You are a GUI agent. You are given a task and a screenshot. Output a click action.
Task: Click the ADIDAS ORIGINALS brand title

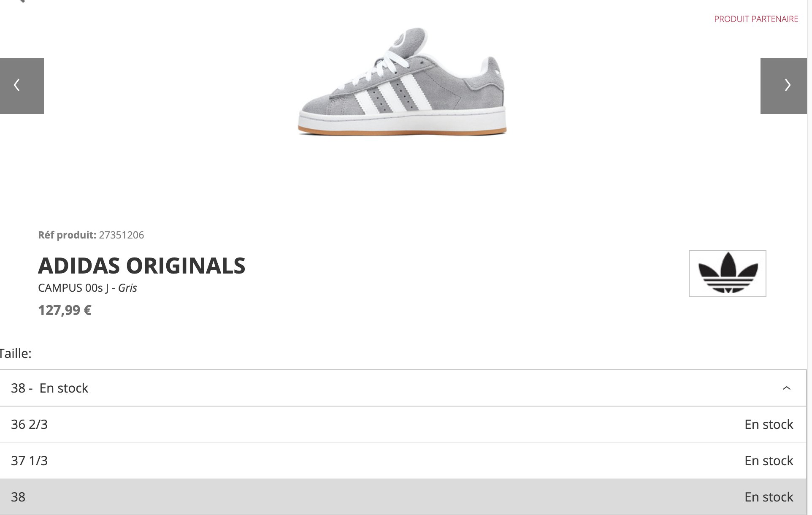[x=142, y=266]
